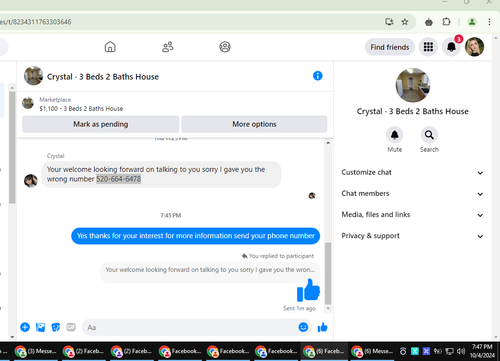The image size is (500, 361).
Task: Expand the Customize chat section
Action: point(412,172)
